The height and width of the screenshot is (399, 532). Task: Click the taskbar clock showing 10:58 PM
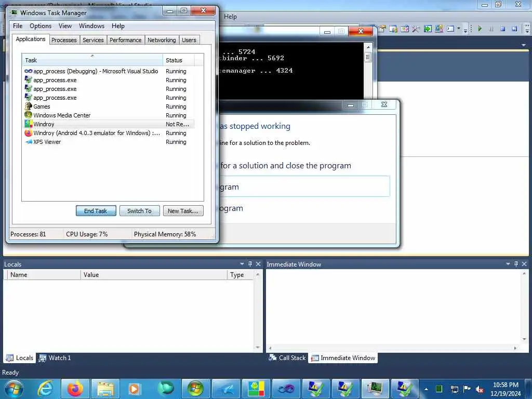[506, 389]
